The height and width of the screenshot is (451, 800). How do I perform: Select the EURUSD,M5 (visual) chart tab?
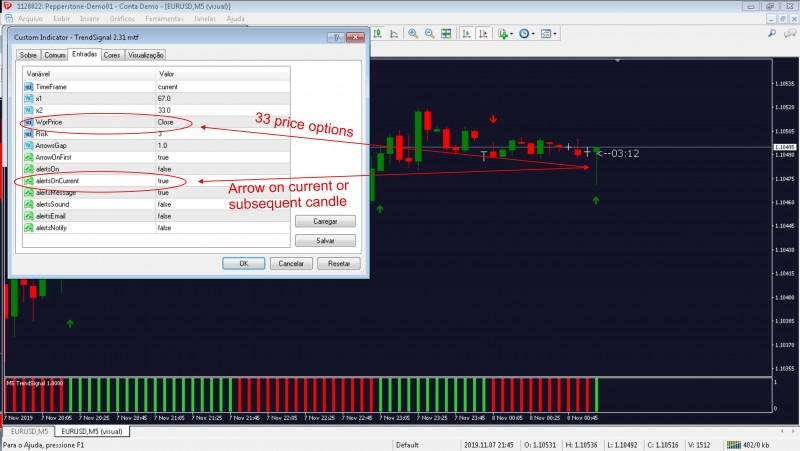click(x=92, y=431)
